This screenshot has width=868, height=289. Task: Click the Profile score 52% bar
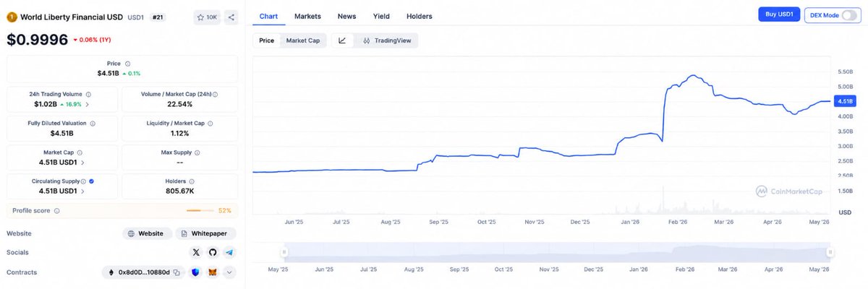199,210
